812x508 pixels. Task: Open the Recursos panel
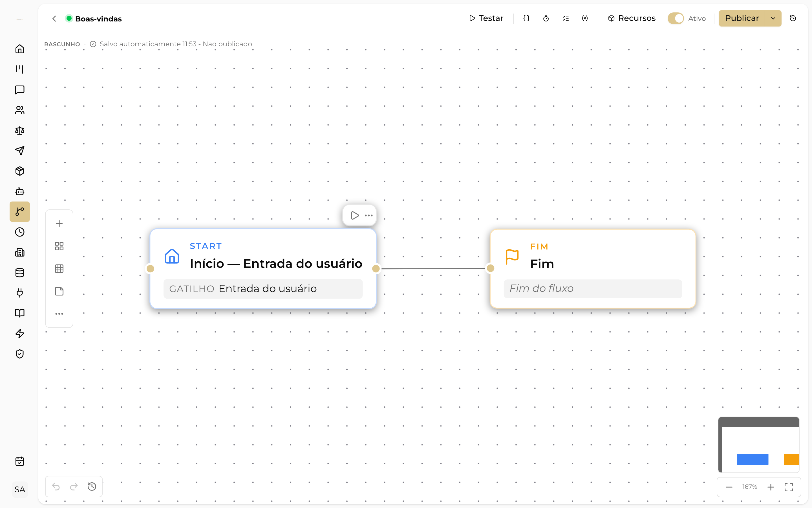pyautogui.click(x=632, y=18)
